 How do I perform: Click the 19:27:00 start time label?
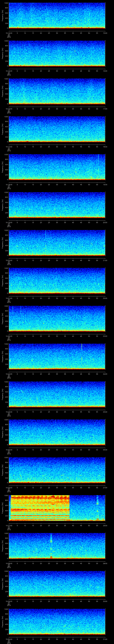click(9, 525)
